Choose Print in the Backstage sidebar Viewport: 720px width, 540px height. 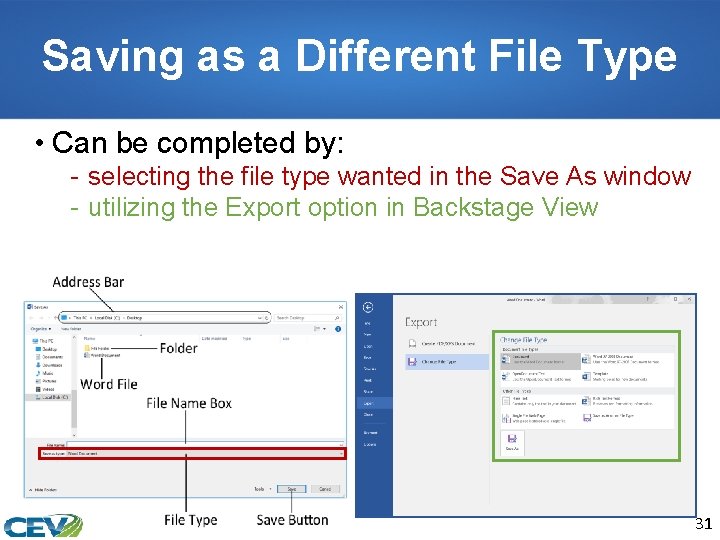point(368,381)
